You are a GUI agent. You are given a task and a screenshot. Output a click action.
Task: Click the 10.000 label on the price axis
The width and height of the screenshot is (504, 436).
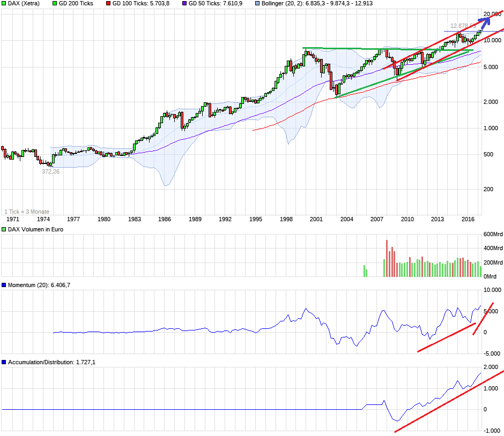(492, 41)
